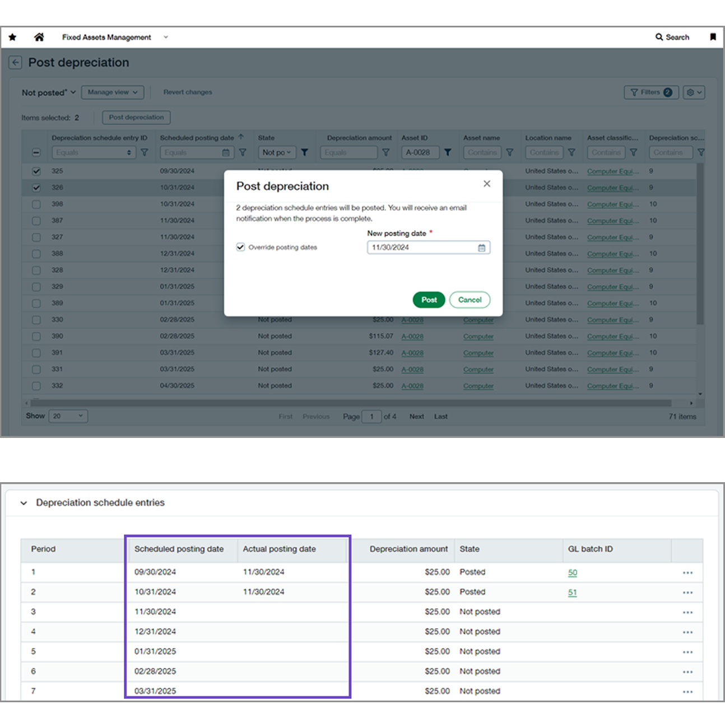The width and height of the screenshot is (725, 728).
Task: Open row actions for period 1 entry
Action: 687,572
